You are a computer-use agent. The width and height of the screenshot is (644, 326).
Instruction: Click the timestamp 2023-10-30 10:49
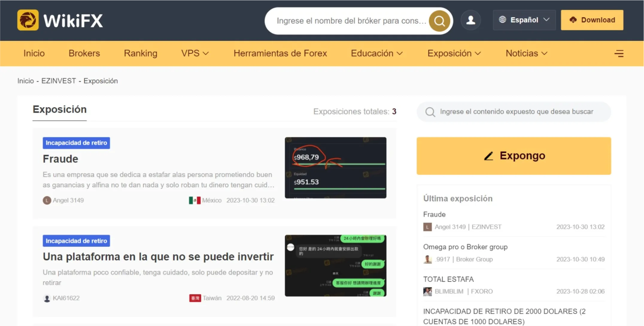[x=581, y=259]
